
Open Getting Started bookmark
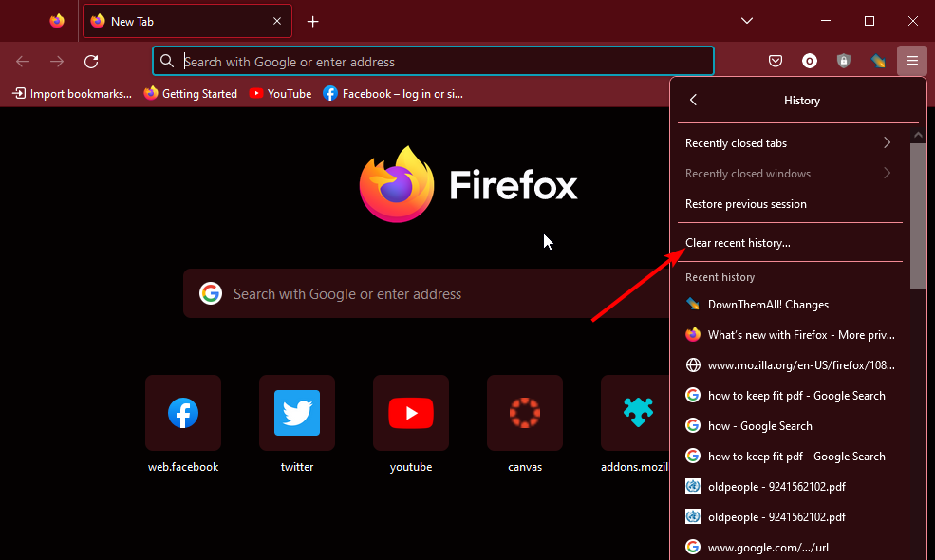[191, 94]
